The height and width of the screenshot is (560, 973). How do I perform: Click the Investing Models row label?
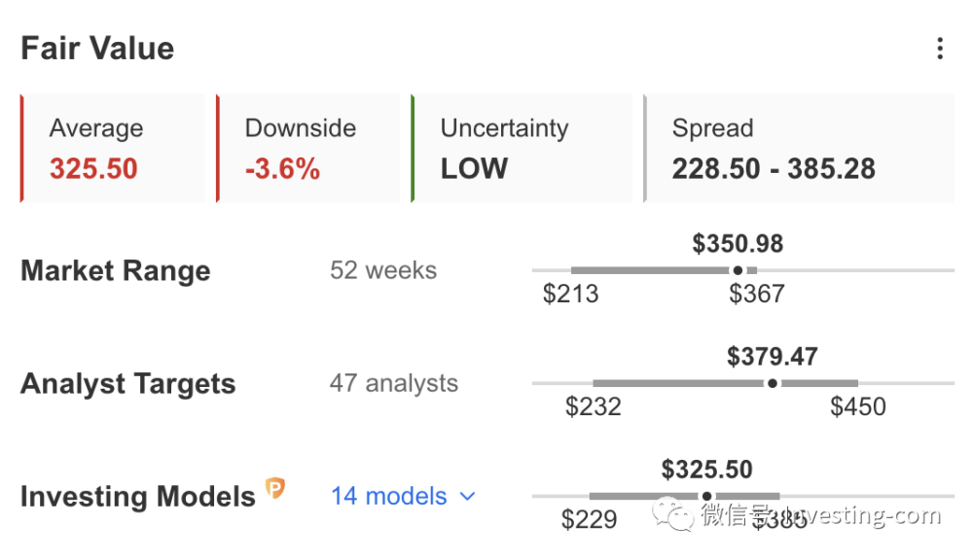pyautogui.click(x=137, y=497)
